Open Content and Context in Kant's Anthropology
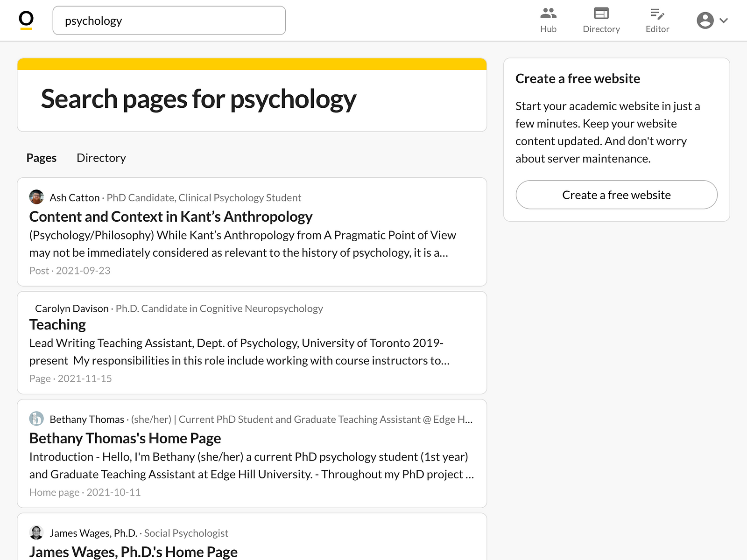This screenshot has width=747, height=560. click(x=171, y=217)
